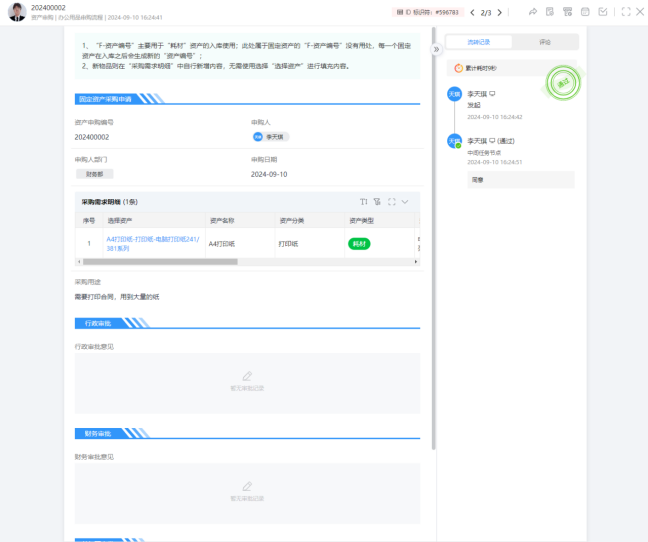
Task: Collapse the right side panel with double chevron
Action: (436, 49)
